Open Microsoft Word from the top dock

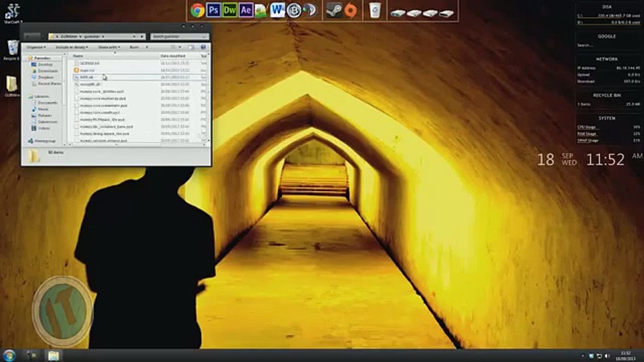277,10
